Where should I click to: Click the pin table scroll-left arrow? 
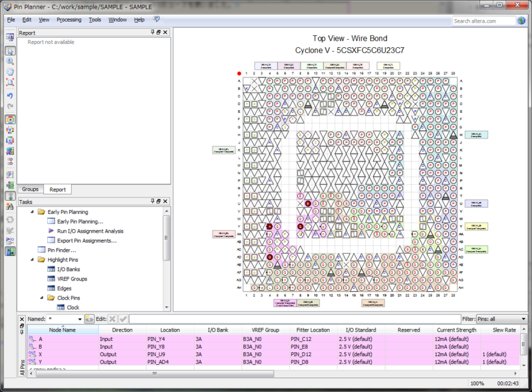click(31, 373)
